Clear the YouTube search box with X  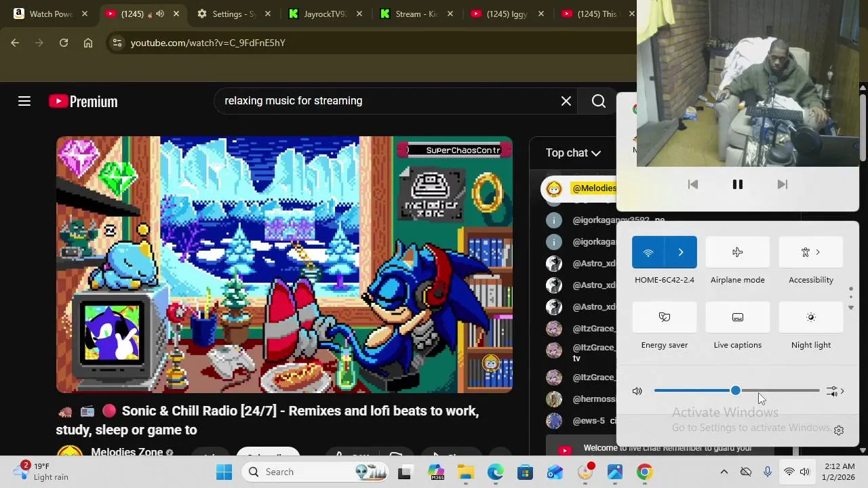(566, 101)
